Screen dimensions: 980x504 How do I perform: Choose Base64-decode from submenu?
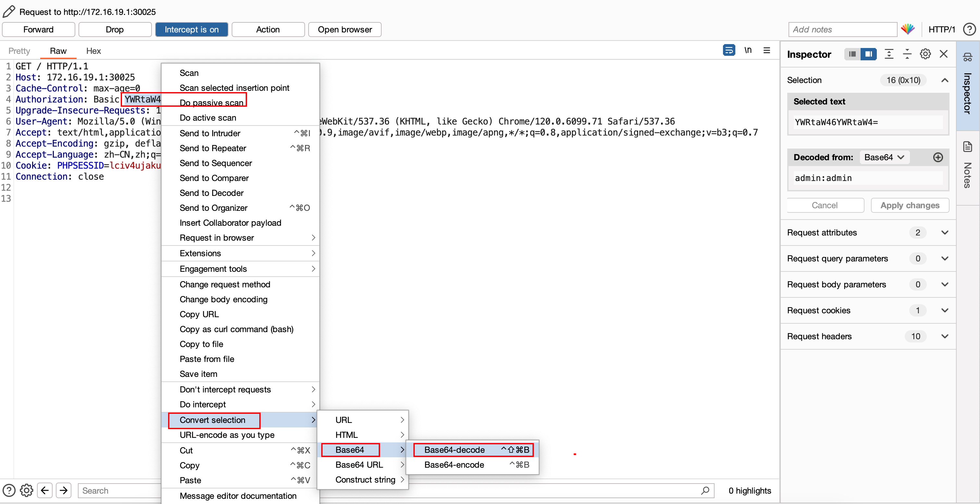473,450
